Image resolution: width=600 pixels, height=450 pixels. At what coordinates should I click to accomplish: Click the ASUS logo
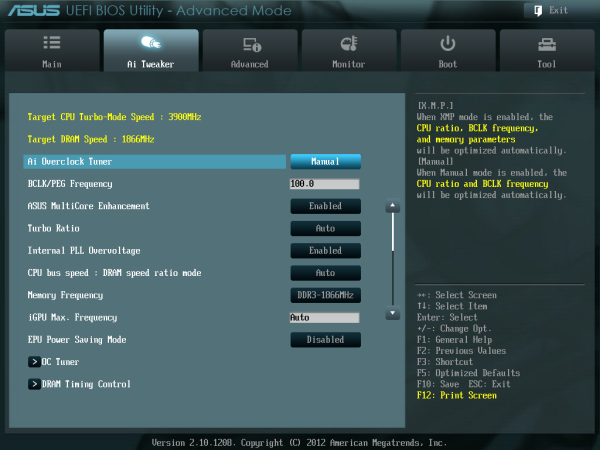click(x=34, y=10)
